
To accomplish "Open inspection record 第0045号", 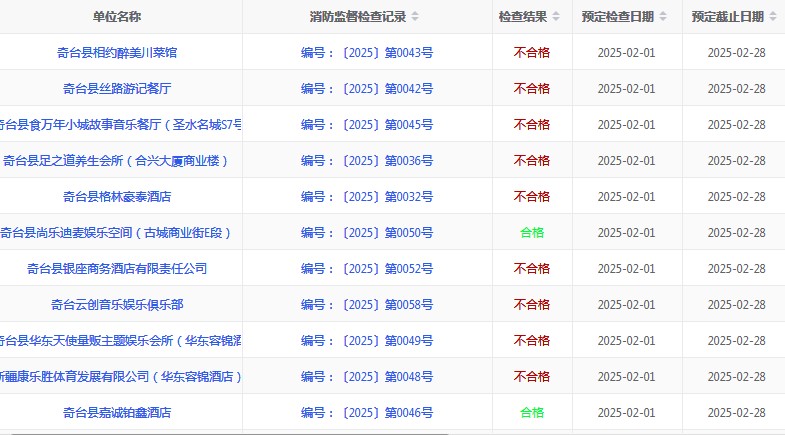I will pos(367,124).
